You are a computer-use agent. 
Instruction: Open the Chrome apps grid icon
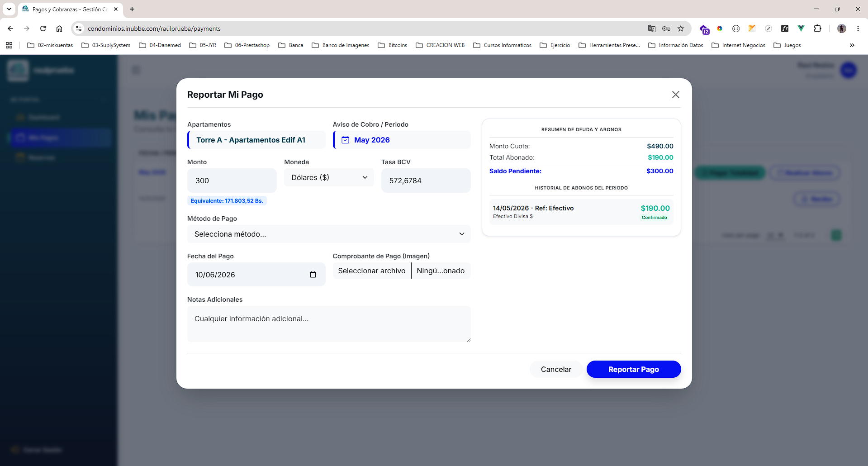(9, 45)
